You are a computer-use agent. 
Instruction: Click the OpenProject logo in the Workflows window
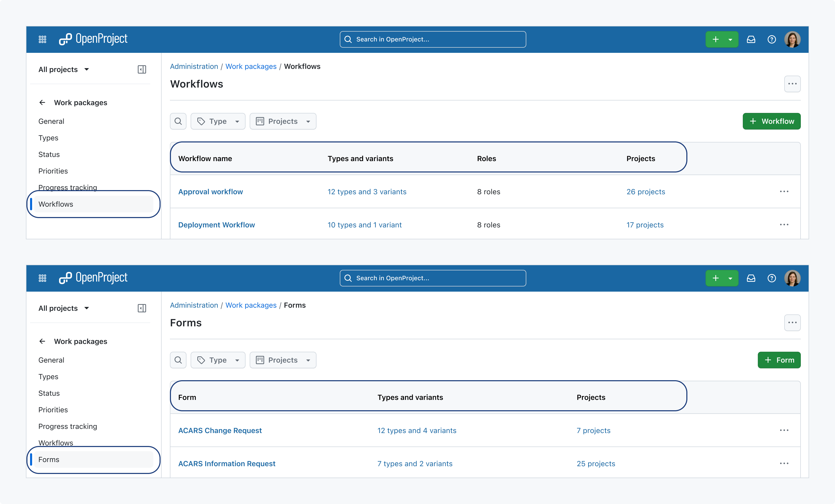pos(93,39)
